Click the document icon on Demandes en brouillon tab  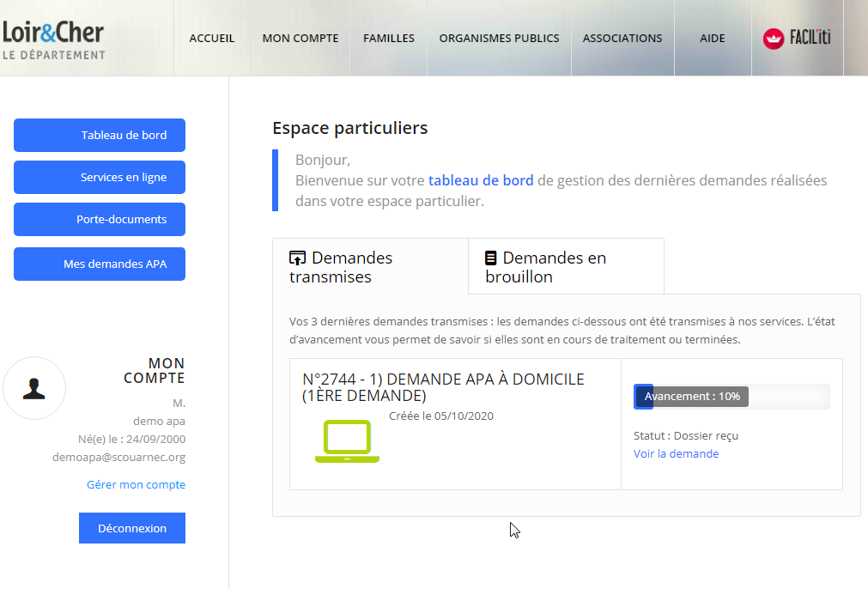click(x=490, y=258)
